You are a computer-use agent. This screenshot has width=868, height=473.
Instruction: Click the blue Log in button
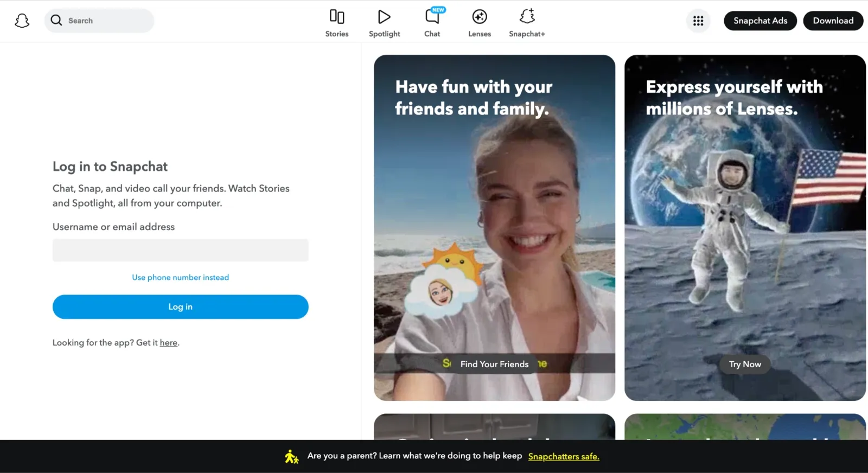pos(181,306)
